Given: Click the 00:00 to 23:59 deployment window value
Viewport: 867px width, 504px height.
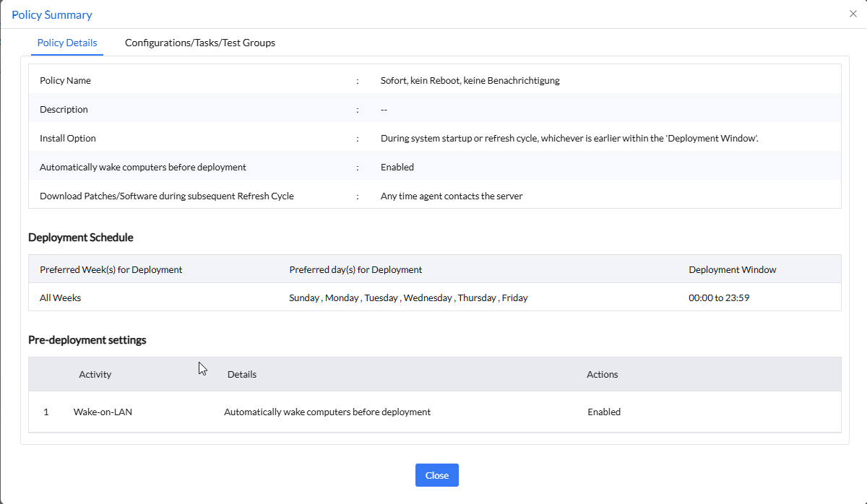Looking at the screenshot, I should [x=719, y=297].
